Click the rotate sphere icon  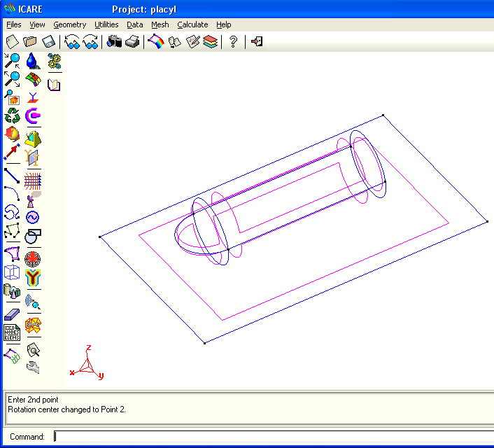[x=13, y=134]
